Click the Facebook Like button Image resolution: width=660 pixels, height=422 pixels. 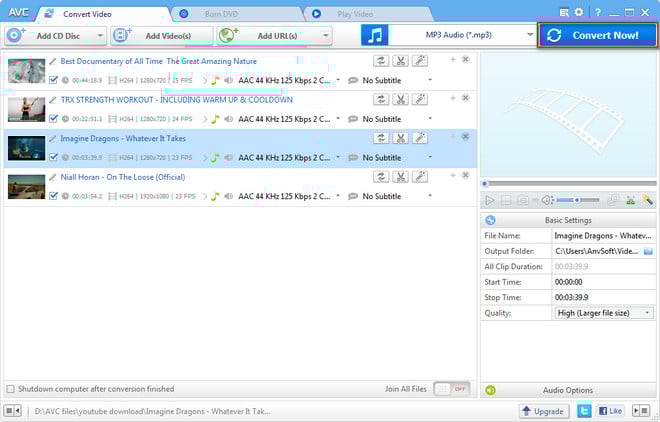coord(610,411)
